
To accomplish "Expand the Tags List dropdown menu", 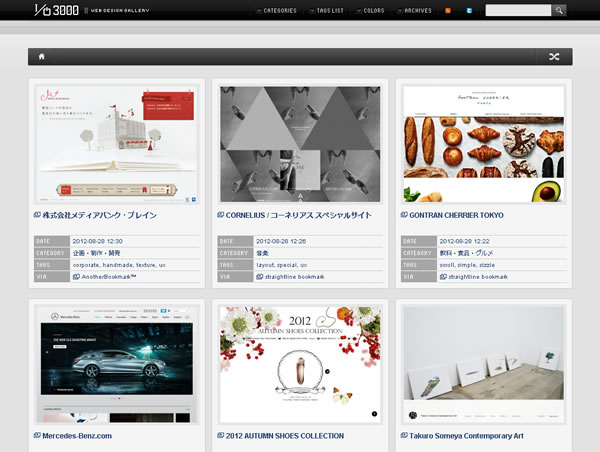I will pyautogui.click(x=327, y=11).
